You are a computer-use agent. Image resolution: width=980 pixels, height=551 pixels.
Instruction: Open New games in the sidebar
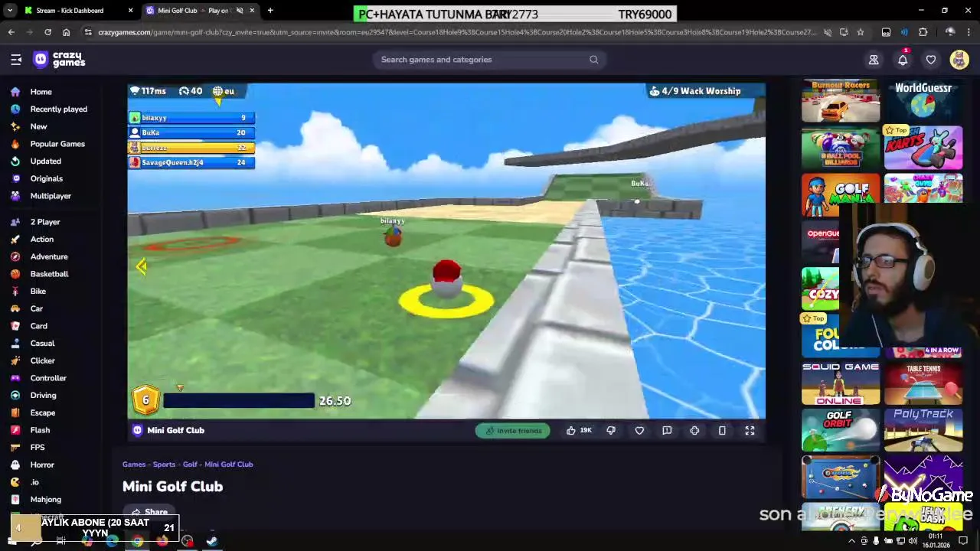pyautogui.click(x=38, y=126)
